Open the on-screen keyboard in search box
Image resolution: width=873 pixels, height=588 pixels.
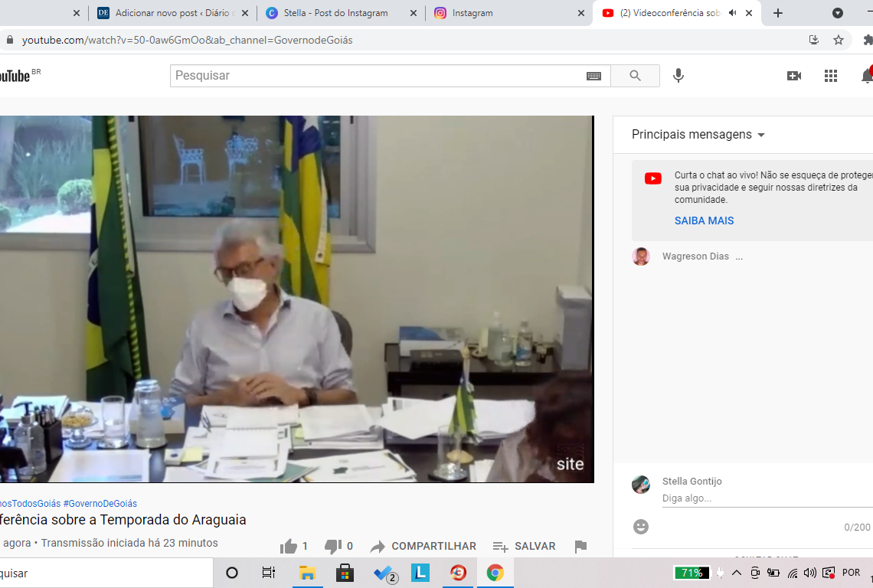click(x=593, y=76)
